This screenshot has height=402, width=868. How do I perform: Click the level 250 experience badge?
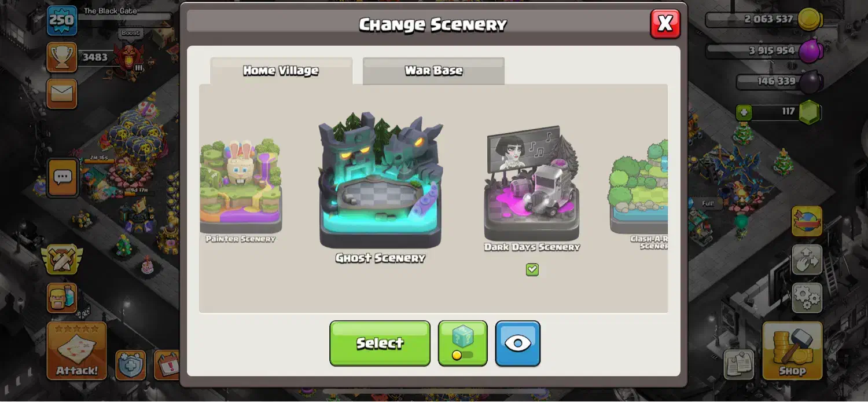[x=62, y=20]
